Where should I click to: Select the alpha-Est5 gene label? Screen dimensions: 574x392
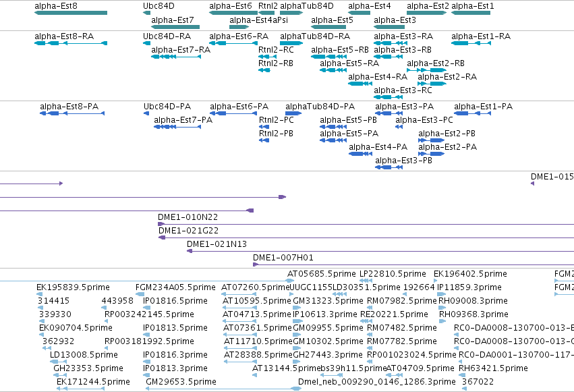(x=332, y=20)
